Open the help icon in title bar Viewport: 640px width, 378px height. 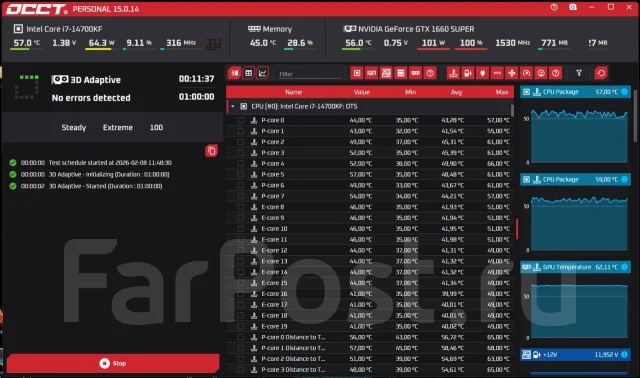554,7
